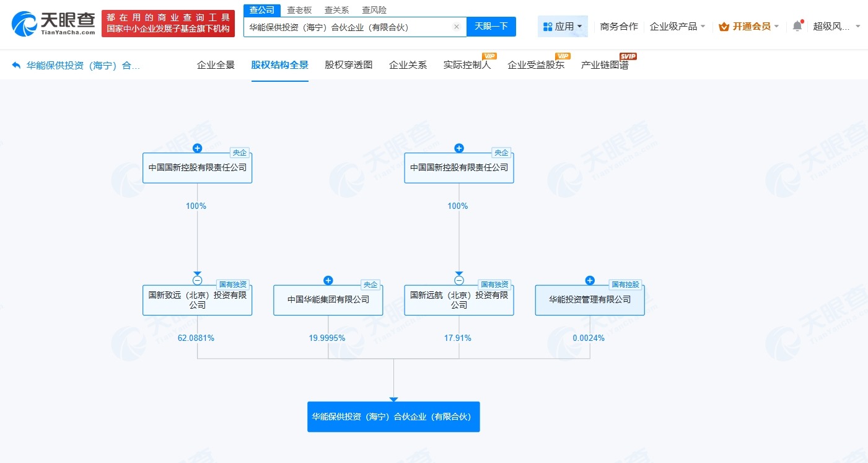Viewport: 868px width, 463px height.
Task: Click the grid icon next to 应用
Action: 546,25
